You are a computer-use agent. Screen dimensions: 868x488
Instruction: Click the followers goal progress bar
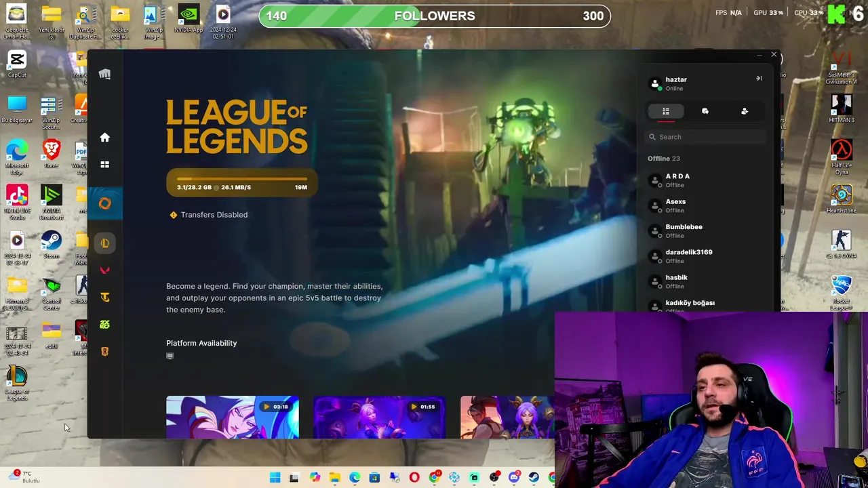(x=435, y=16)
